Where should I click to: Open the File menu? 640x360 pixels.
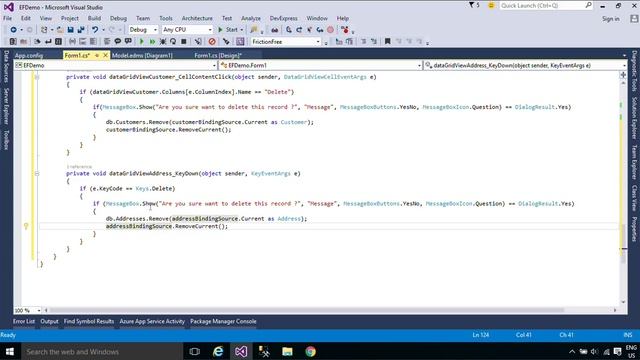tap(7, 18)
